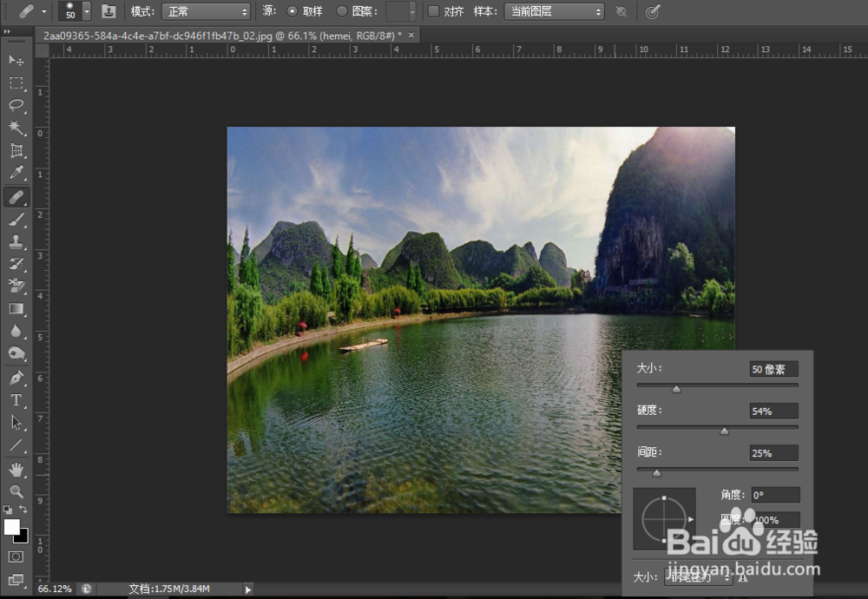Expand the collapsed toolbox panel arrows

click(x=7, y=31)
